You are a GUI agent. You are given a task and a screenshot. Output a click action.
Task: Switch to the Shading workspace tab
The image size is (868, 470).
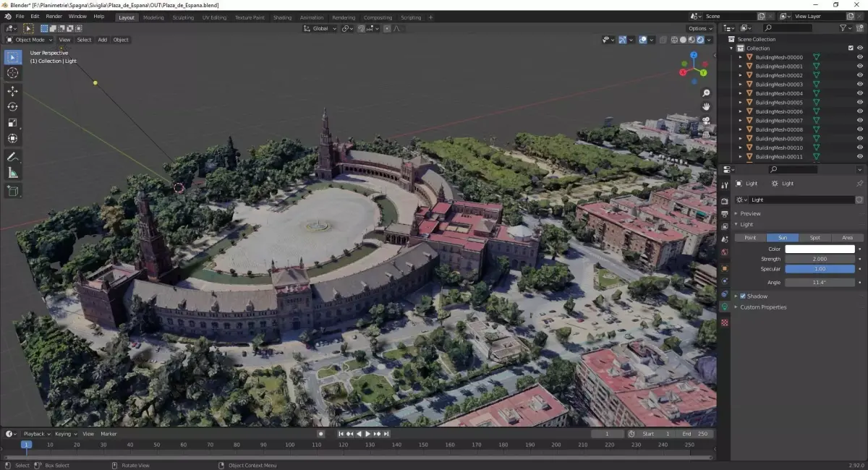[x=282, y=17]
